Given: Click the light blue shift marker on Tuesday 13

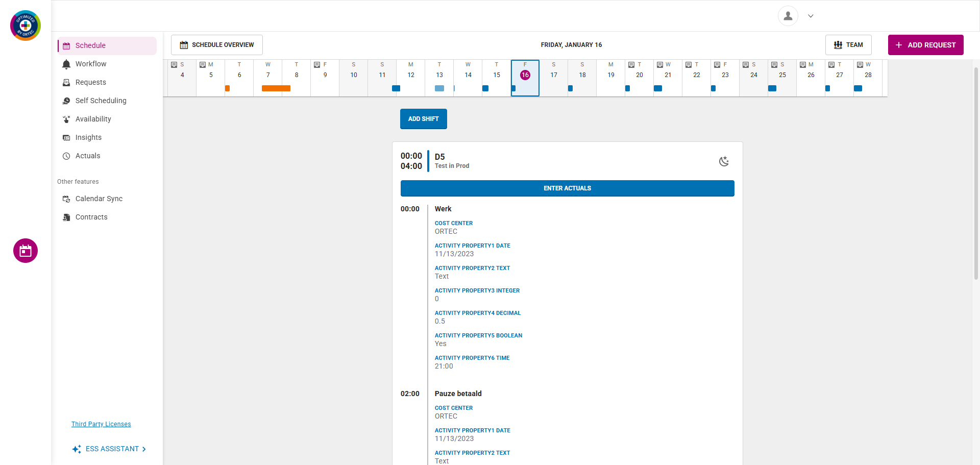Looking at the screenshot, I should pos(439,88).
